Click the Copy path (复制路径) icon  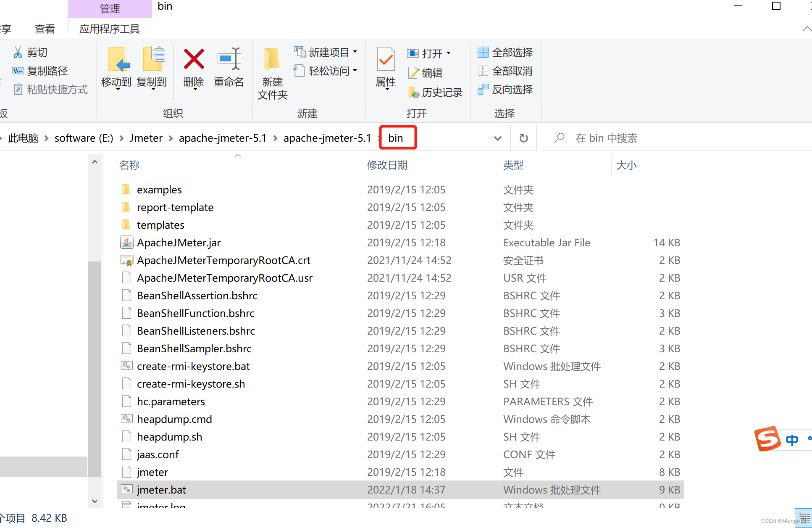18,71
